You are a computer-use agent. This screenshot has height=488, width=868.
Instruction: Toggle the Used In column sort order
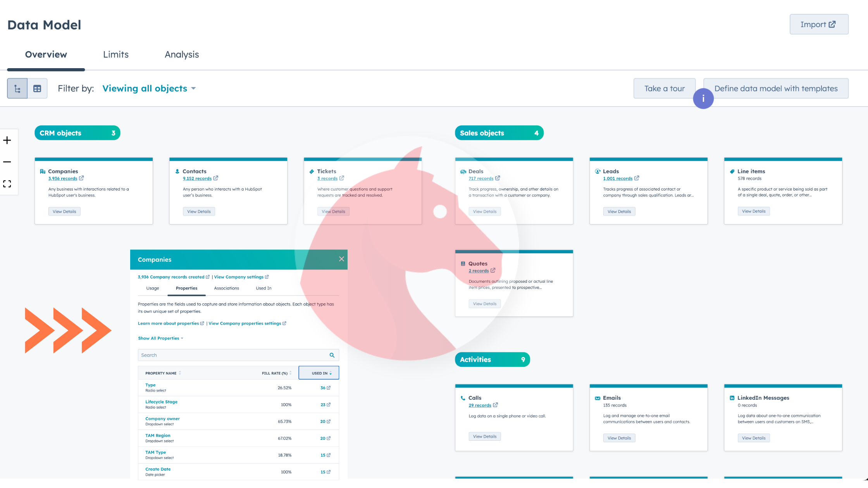320,373
